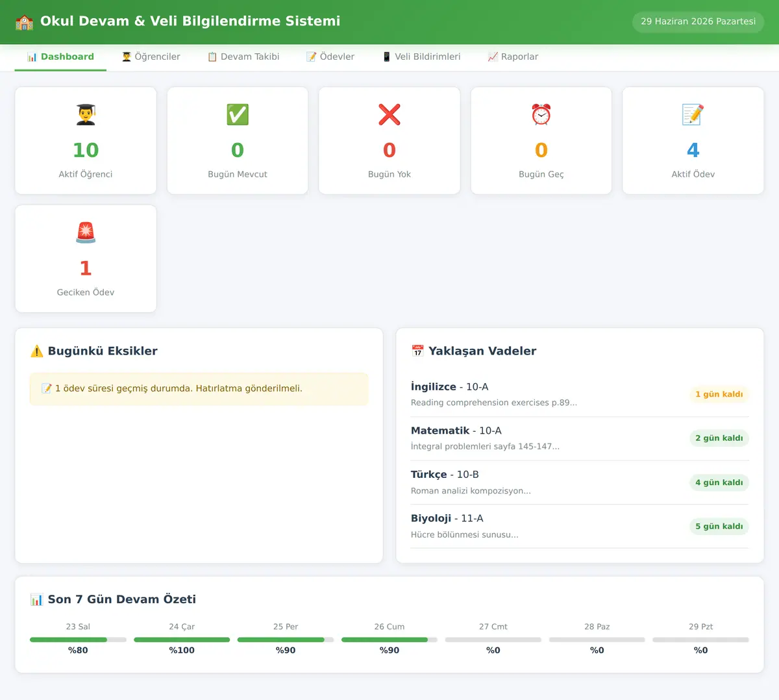This screenshot has width=779, height=700.
Task: Click the school building logo icon
Action: click(x=24, y=21)
